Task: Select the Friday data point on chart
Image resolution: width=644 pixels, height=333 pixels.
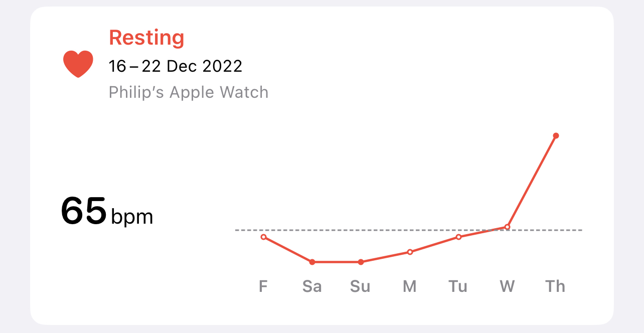Action: 263,237
